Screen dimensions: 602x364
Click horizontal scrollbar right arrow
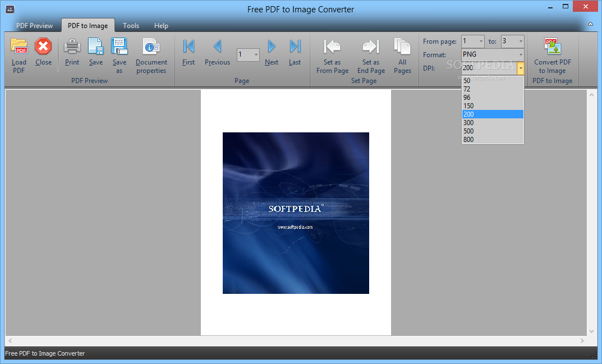pyautogui.click(x=582, y=340)
